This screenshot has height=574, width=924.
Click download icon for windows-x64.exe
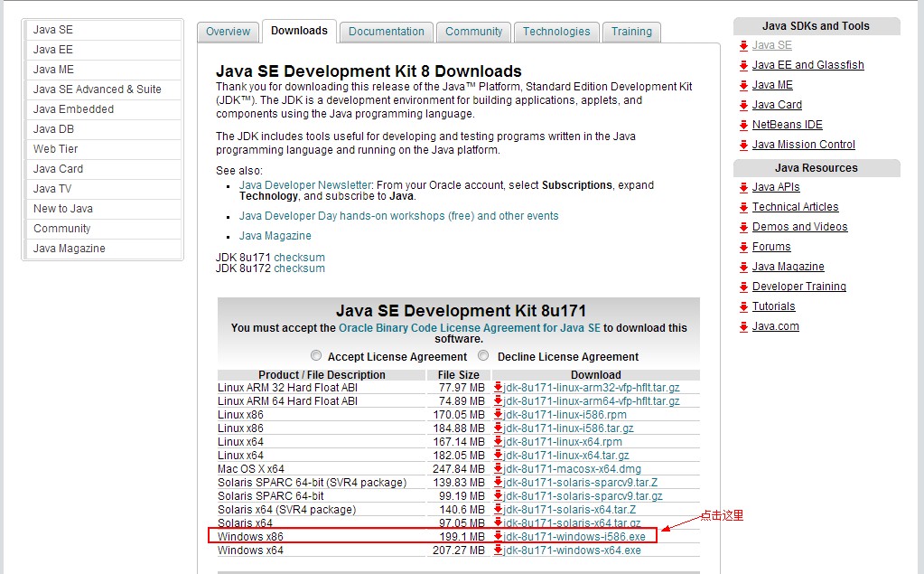tap(498, 550)
